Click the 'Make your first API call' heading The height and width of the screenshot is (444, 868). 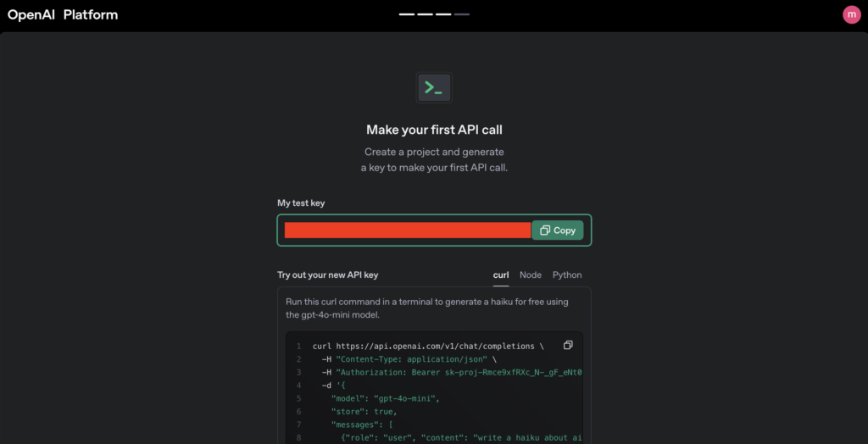click(x=434, y=130)
